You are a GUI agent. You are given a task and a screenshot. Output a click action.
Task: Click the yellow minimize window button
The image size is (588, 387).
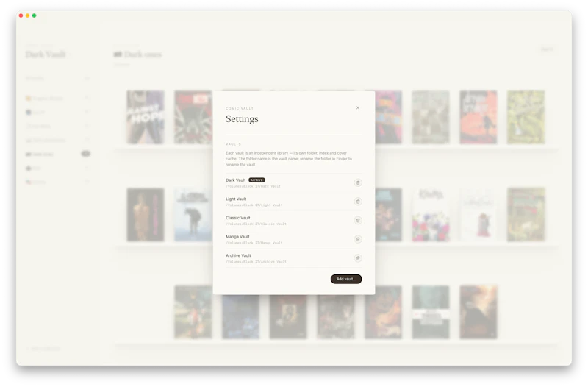pos(28,15)
